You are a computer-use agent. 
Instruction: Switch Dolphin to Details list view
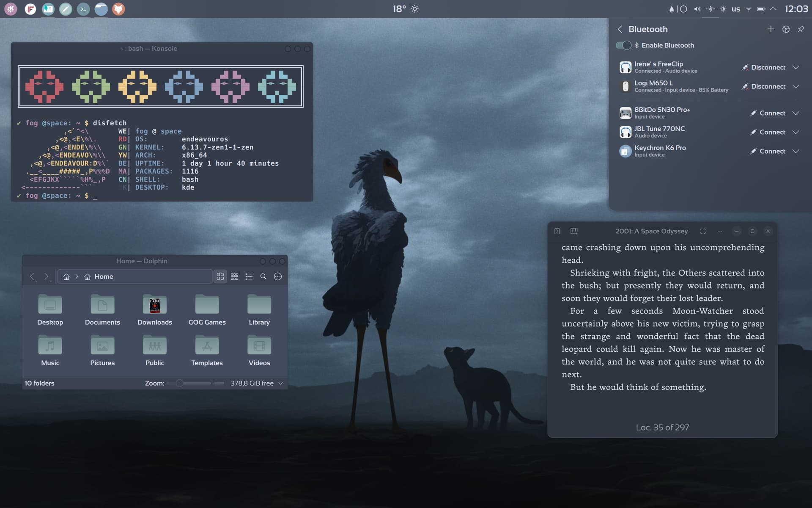249,276
